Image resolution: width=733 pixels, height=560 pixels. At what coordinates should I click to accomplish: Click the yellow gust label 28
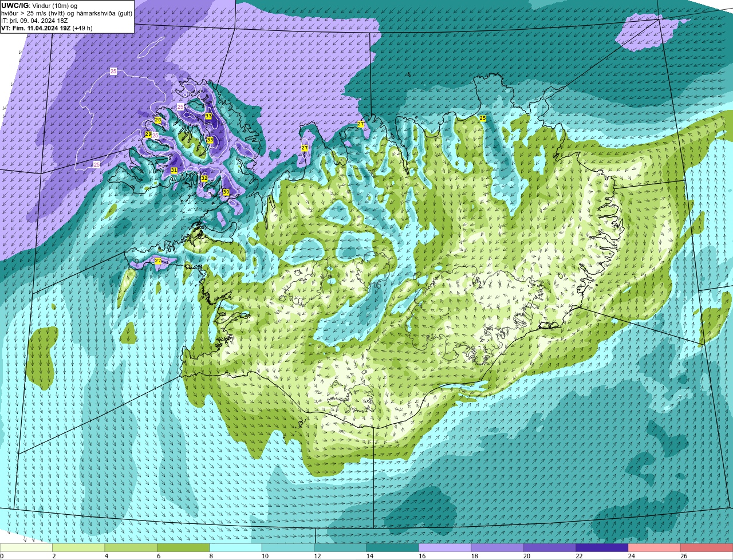[x=158, y=120]
